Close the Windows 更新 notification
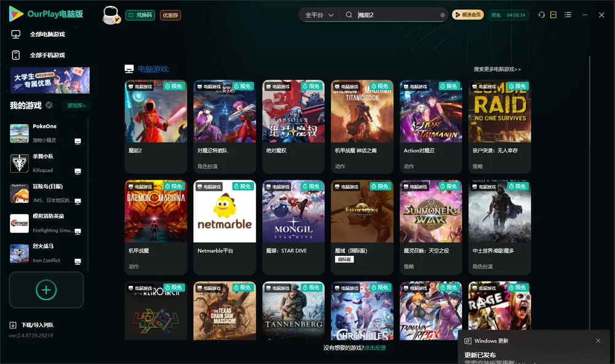 click(x=598, y=341)
